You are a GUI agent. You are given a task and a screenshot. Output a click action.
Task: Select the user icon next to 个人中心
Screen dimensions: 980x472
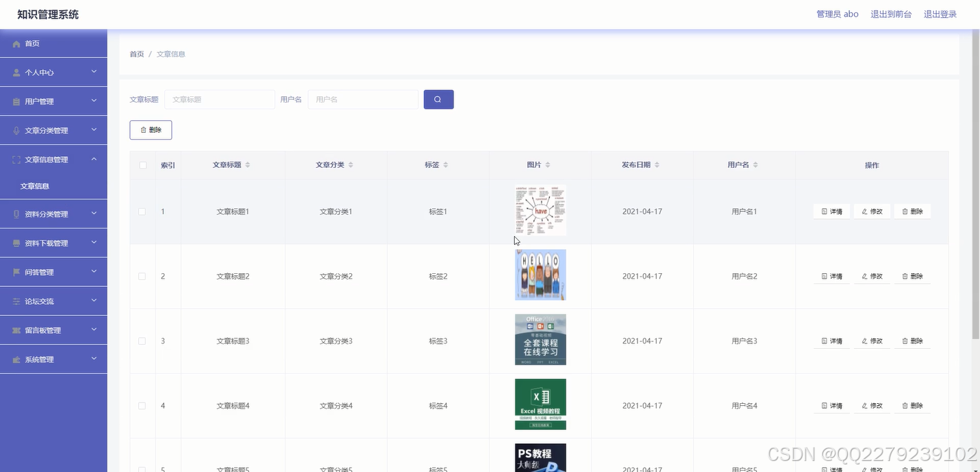pyautogui.click(x=14, y=72)
